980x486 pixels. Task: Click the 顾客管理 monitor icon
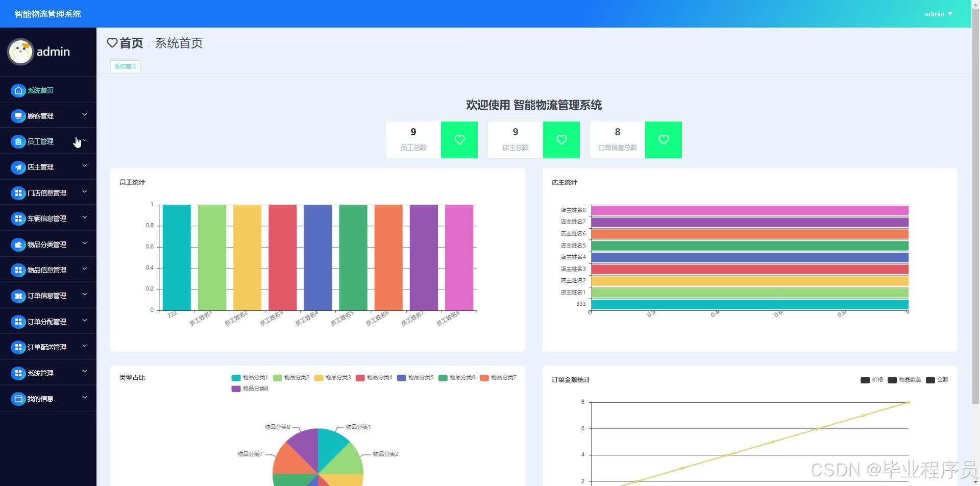[18, 116]
